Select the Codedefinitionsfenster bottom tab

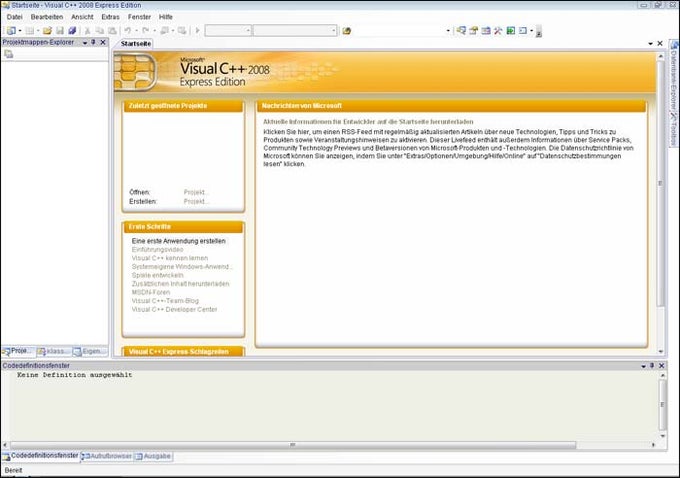tap(41, 456)
